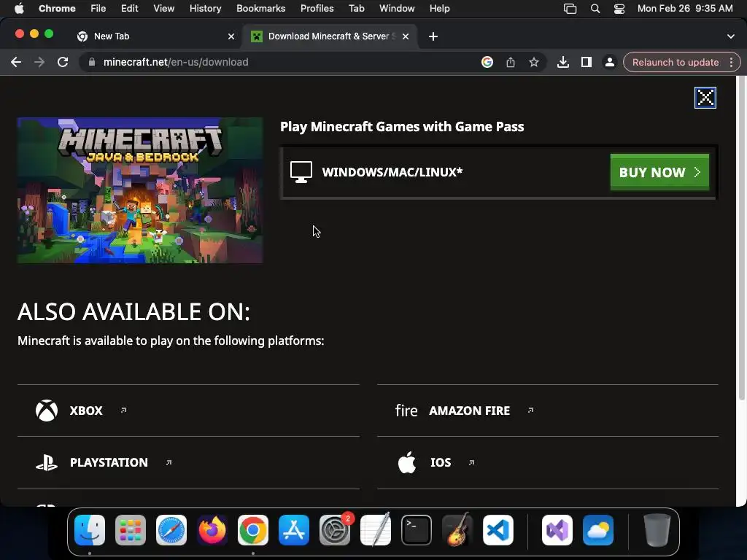Open the Chrome profile icon
Viewport: 747px width, 560px height.
pos(609,62)
